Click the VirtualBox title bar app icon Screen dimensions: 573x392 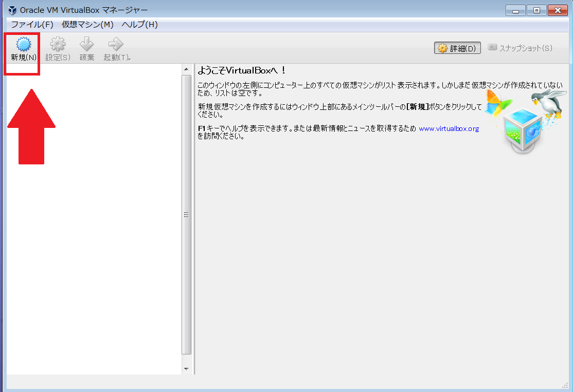pyautogui.click(x=12, y=10)
